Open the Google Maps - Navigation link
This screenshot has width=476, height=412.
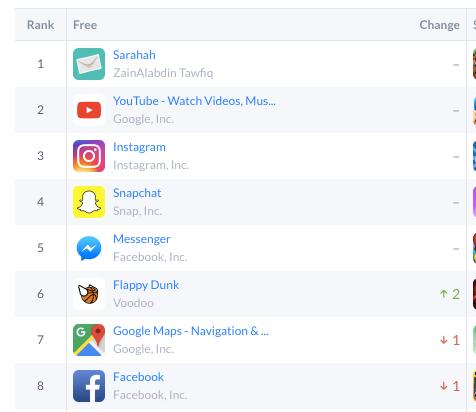191,331
